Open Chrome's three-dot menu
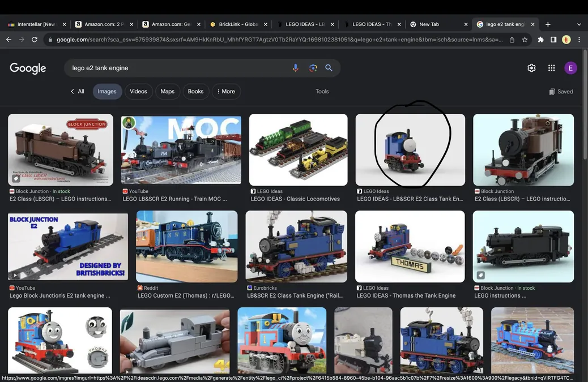Screen dimensions: 588x382 (580, 39)
